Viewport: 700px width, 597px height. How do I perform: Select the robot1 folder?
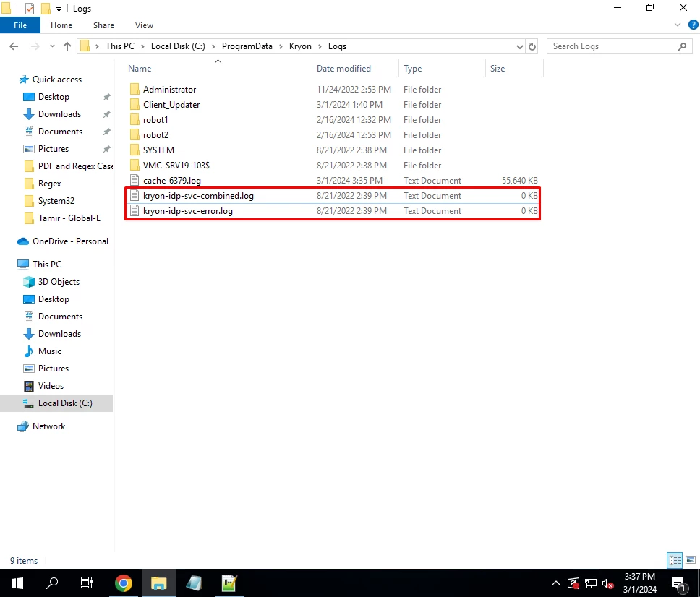tap(155, 119)
